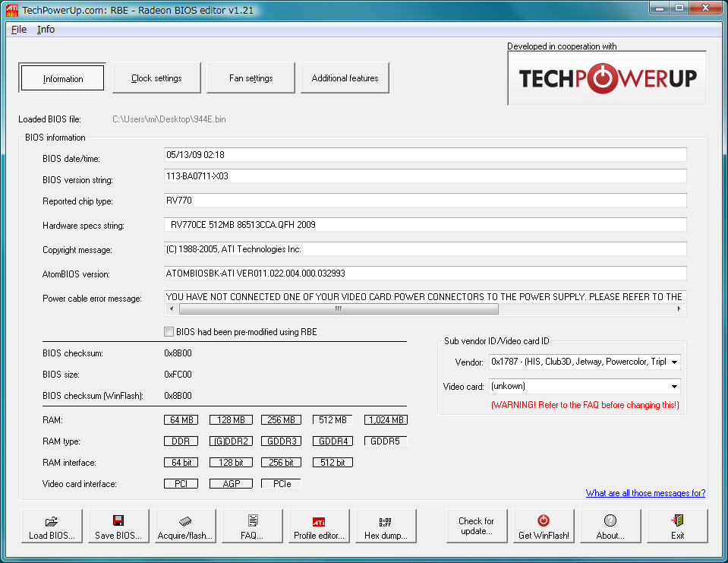The image size is (728, 563).
Task: Open the About dialog button
Action: (610, 526)
